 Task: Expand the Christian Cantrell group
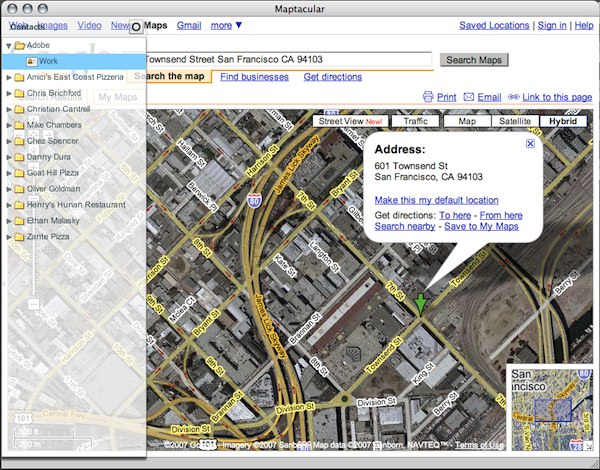pos(9,109)
